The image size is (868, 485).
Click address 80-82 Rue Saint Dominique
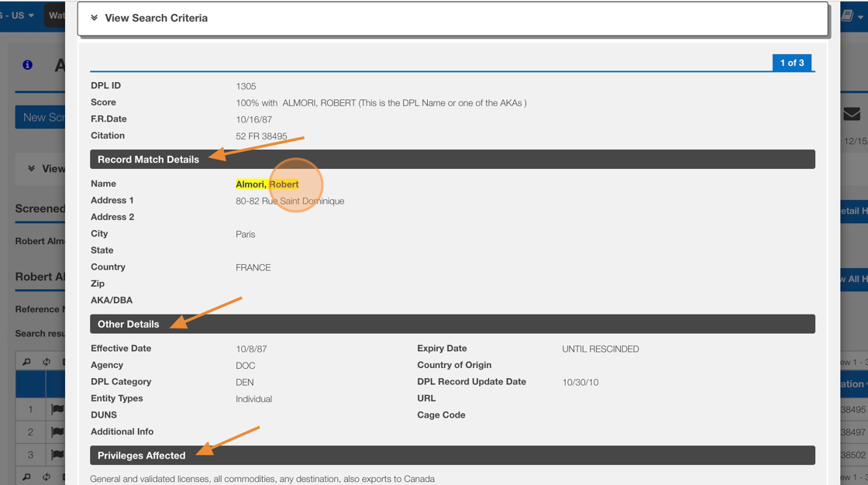point(290,201)
